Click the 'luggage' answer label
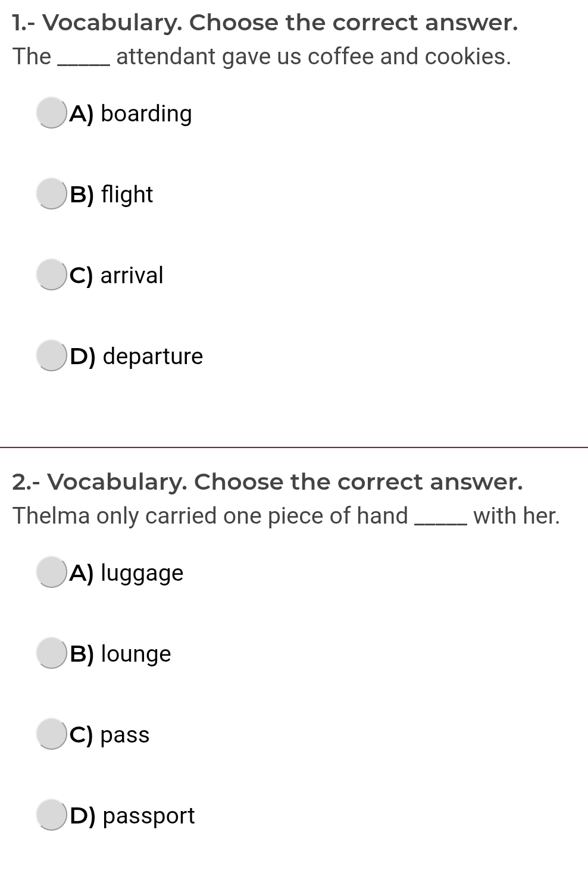The image size is (588, 883). [127, 574]
